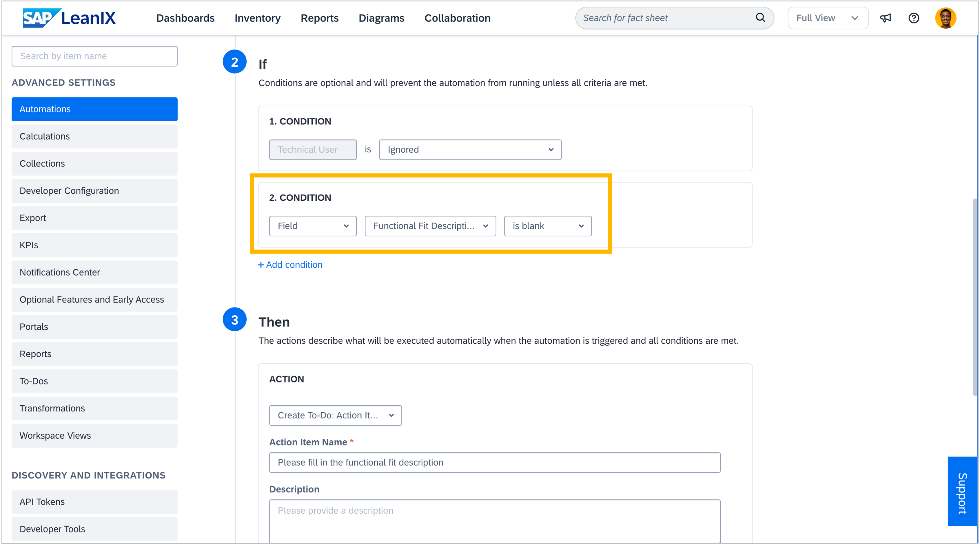Open the Dashboards menu
The width and height of the screenshot is (980, 544).
coord(185,18)
